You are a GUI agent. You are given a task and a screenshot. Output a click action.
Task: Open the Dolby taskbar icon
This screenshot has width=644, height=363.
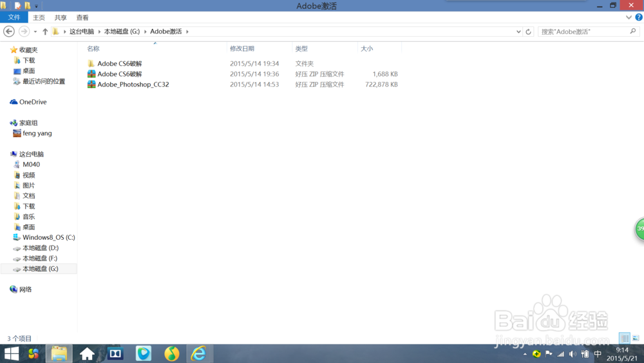[115, 353]
